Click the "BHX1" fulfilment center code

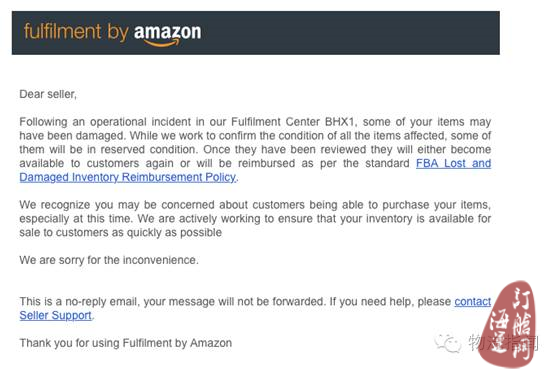tap(340, 122)
